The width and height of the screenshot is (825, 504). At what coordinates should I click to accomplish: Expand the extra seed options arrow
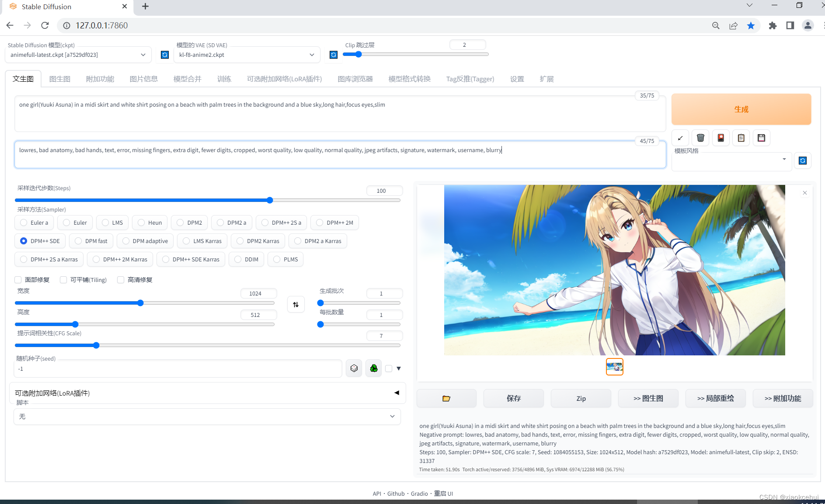(x=399, y=368)
